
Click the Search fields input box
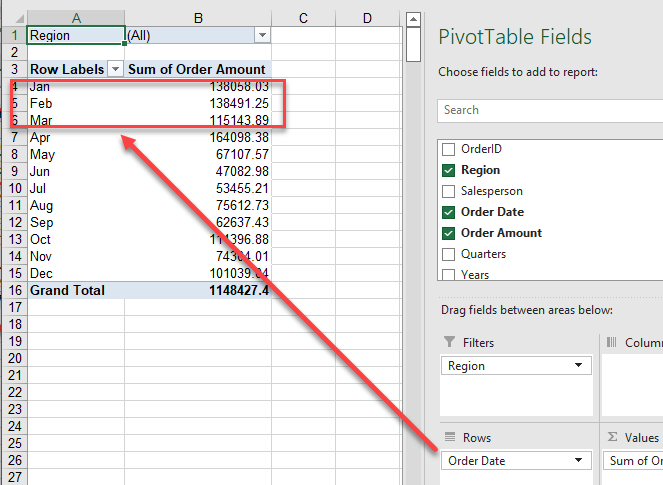coord(550,110)
